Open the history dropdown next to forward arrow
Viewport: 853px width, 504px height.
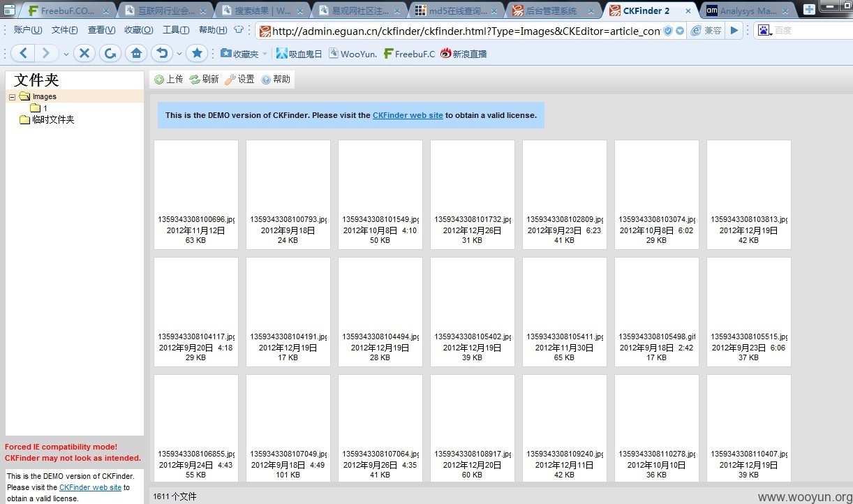(x=66, y=54)
